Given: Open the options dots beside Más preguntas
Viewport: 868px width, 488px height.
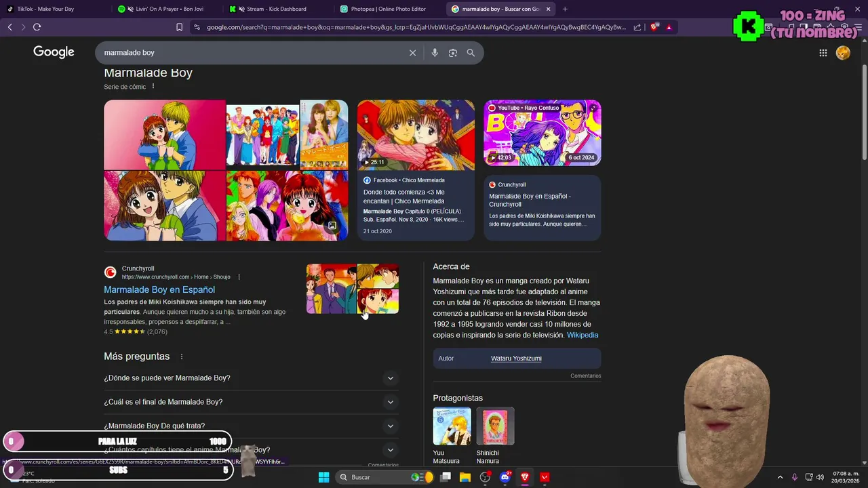Looking at the screenshot, I should [x=181, y=357].
